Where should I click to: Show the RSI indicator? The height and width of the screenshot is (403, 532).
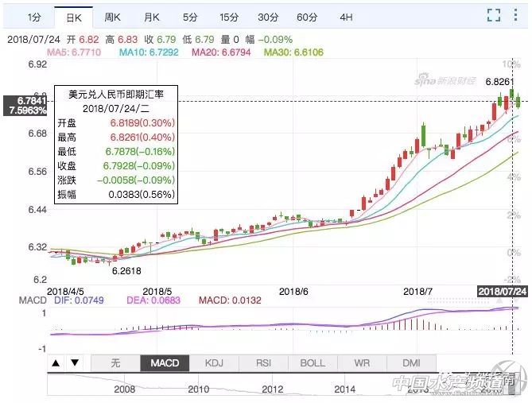pyautogui.click(x=263, y=363)
